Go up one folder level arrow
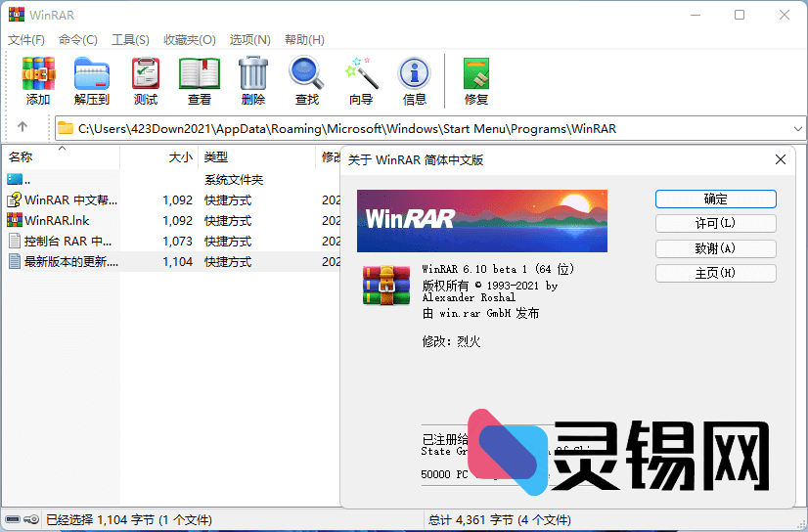 pos(22,127)
